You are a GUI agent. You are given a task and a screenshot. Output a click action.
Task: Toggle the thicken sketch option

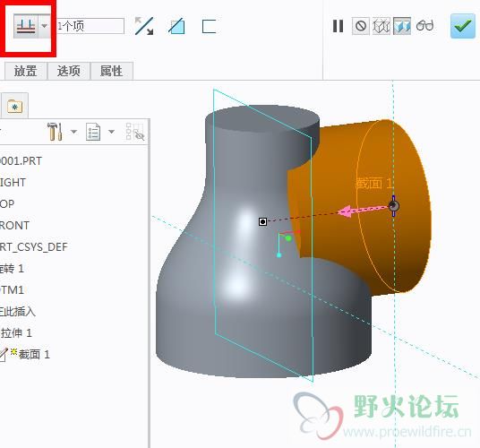coord(209,26)
